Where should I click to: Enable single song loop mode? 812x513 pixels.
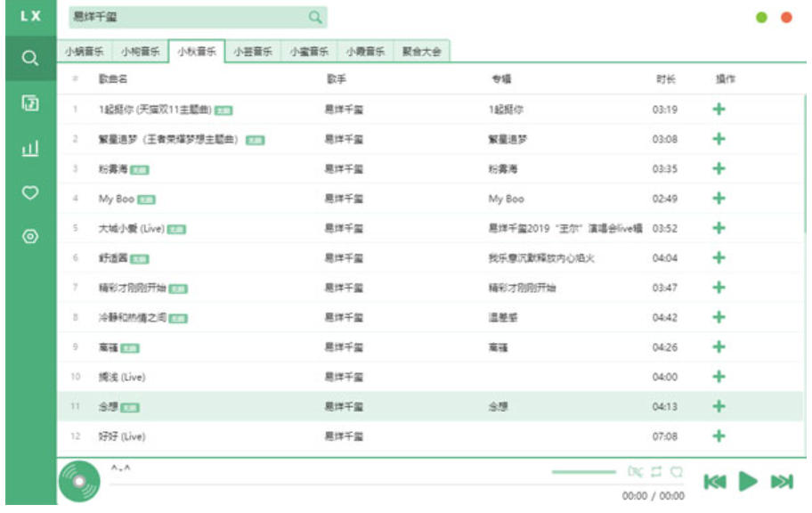[x=678, y=471]
